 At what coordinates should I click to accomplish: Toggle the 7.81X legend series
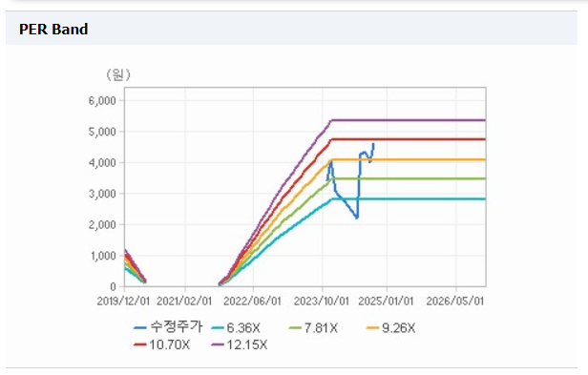[x=313, y=328]
